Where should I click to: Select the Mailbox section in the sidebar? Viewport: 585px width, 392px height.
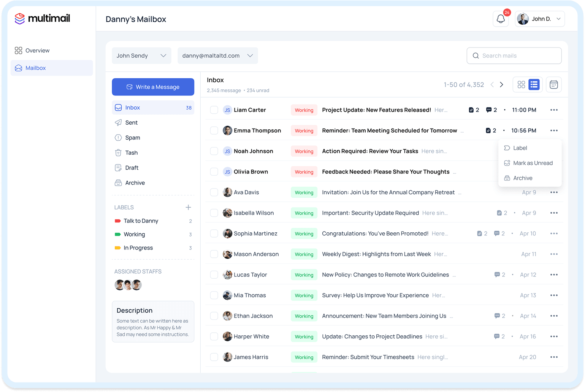[35, 68]
